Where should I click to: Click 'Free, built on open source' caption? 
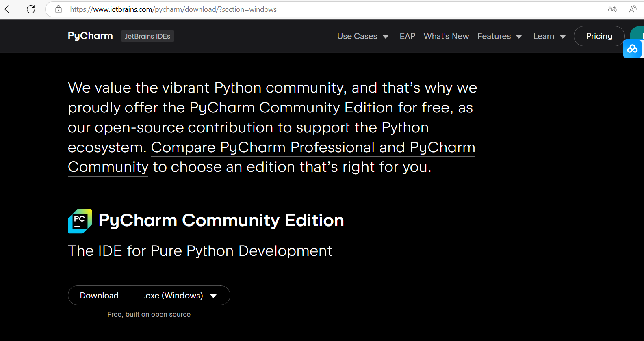149,314
